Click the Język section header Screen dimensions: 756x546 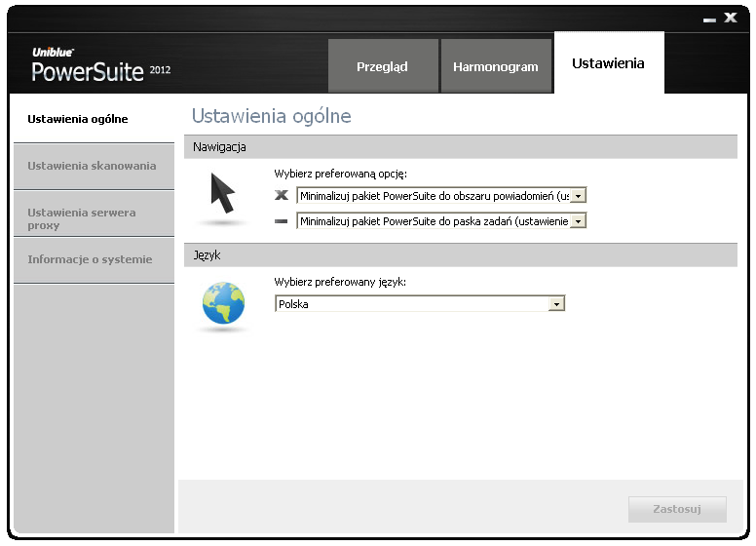click(x=461, y=255)
